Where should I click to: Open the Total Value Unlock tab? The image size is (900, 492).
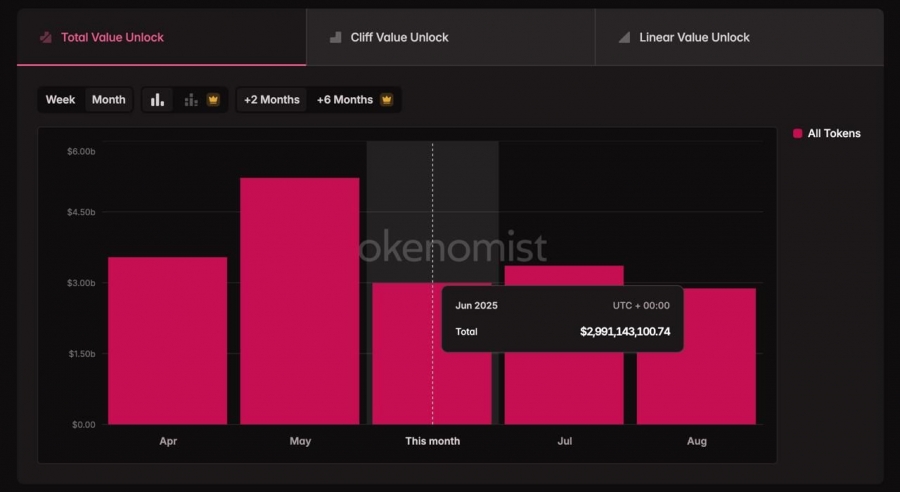point(161,37)
